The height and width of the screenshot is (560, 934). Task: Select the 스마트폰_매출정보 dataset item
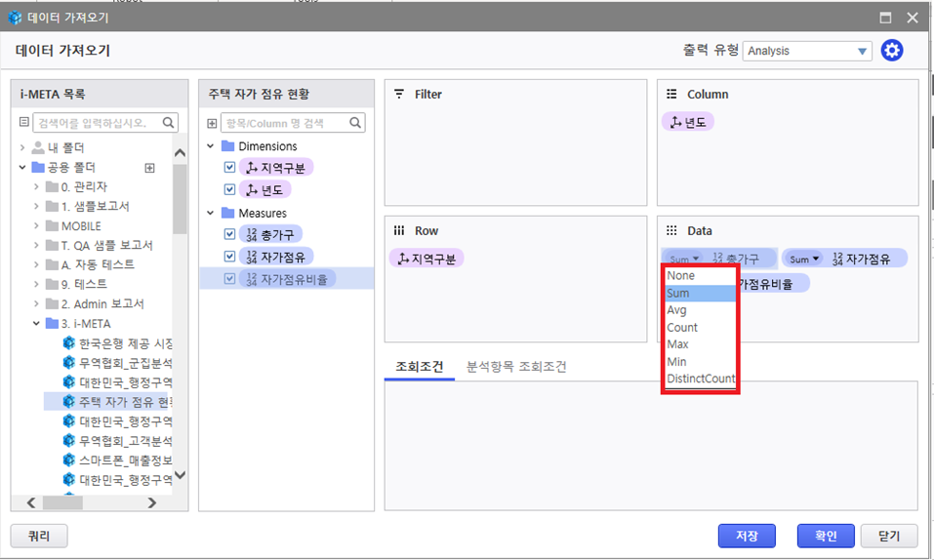(126, 460)
